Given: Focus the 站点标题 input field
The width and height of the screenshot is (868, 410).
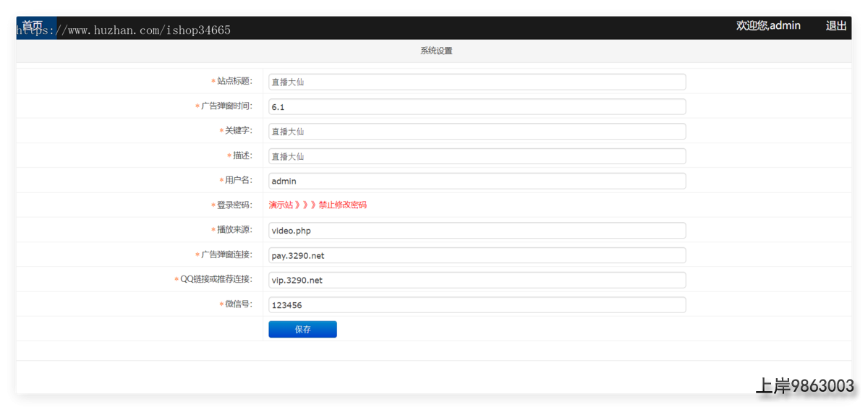Looking at the screenshot, I should click(x=477, y=82).
